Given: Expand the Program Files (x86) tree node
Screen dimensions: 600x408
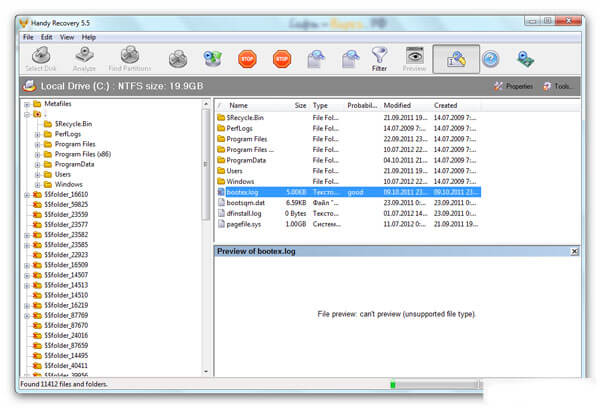Looking at the screenshot, I should click(38, 155).
